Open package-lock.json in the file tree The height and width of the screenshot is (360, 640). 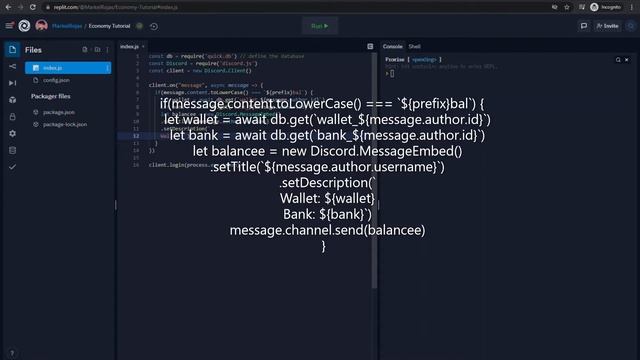pyautogui.click(x=65, y=124)
